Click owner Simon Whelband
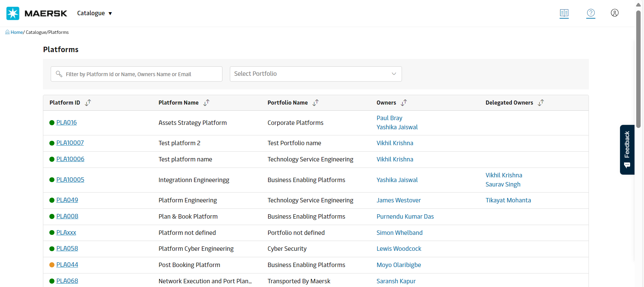The height and width of the screenshot is (287, 644). point(400,233)
